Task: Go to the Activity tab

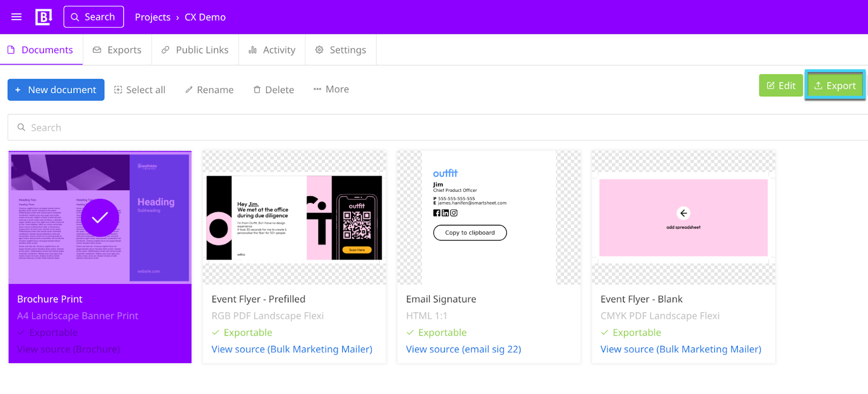Action: click(x=272, y=50)
